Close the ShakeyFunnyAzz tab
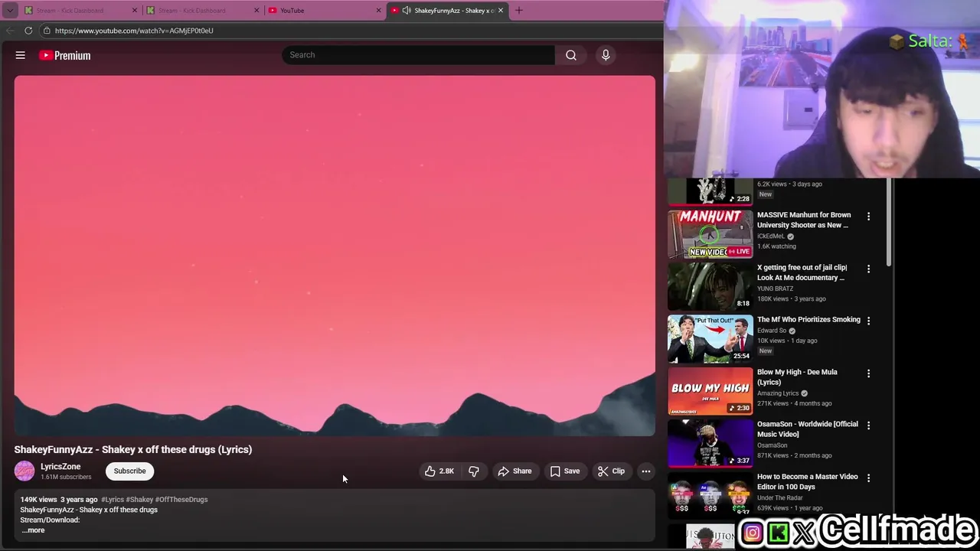The image size is (980, 551). 501,11
